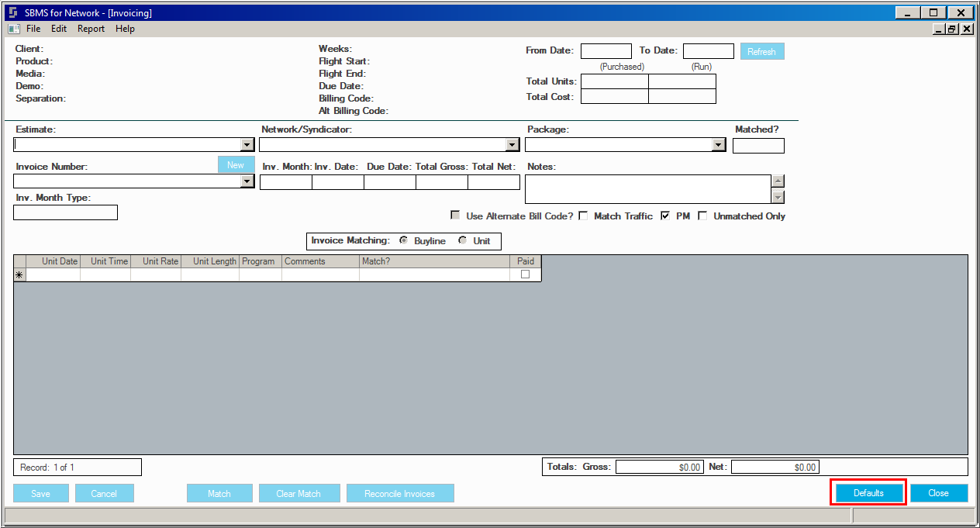The height and width of the screenshot is (528, 980).
Task: Expand the Package combo box
Action: click(719, 145)
